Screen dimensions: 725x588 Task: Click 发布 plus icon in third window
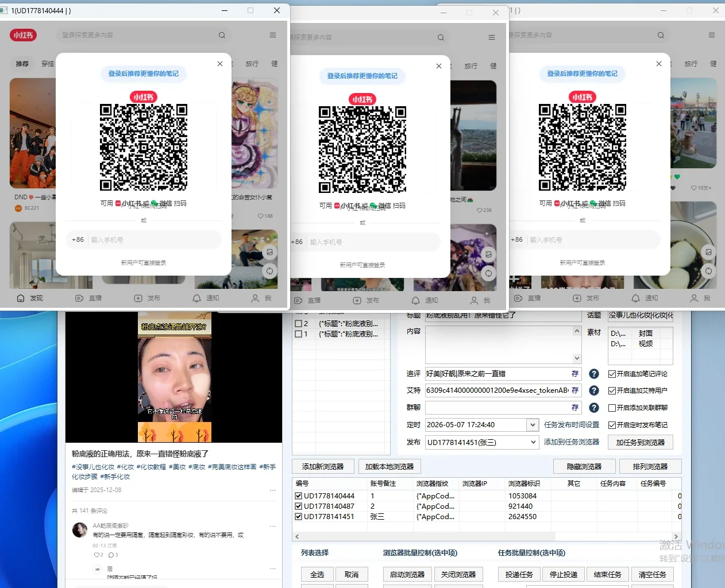coord(577,298)
